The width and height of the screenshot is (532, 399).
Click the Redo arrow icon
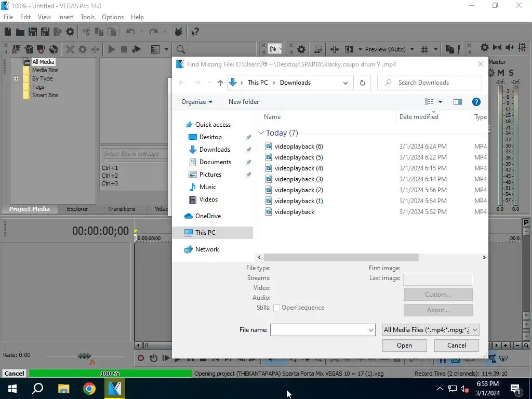coord(154,32)
